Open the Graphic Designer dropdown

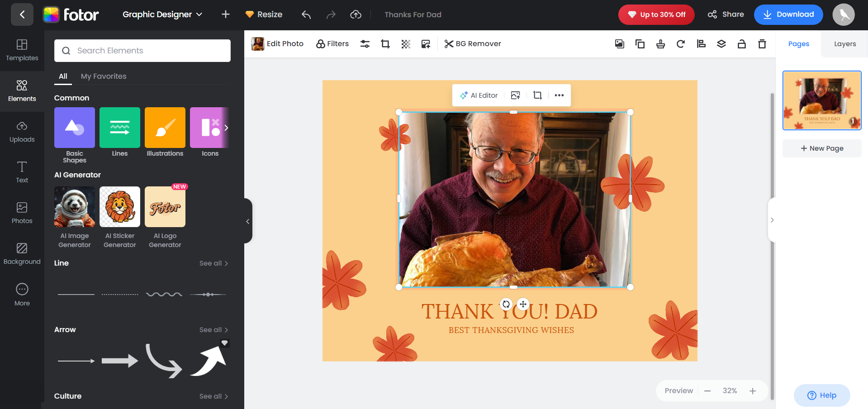coord(162,14)
